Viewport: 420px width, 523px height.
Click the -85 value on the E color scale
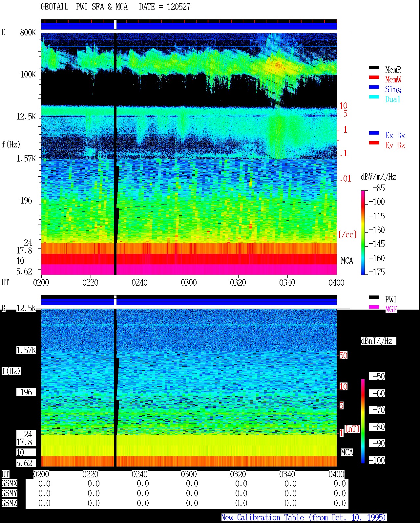pos(379,188)
